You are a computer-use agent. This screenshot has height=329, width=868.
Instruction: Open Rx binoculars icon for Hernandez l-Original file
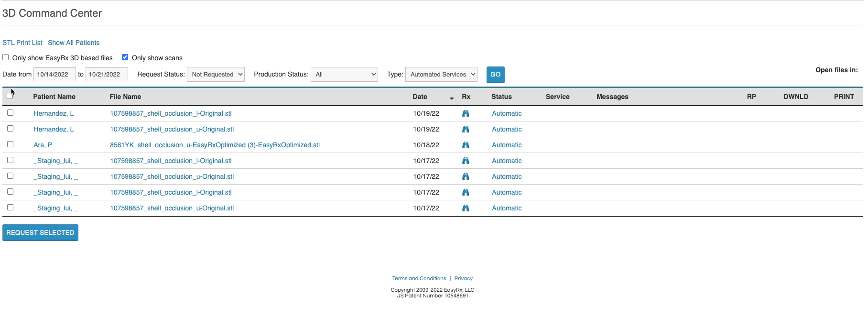pyautogui.click(x=466, y=114)
